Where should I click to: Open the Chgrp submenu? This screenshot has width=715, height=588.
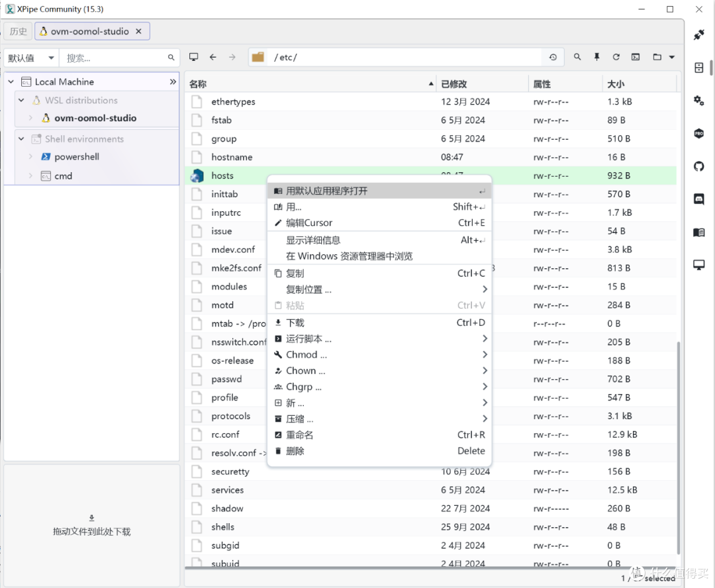tap(379, 387)
